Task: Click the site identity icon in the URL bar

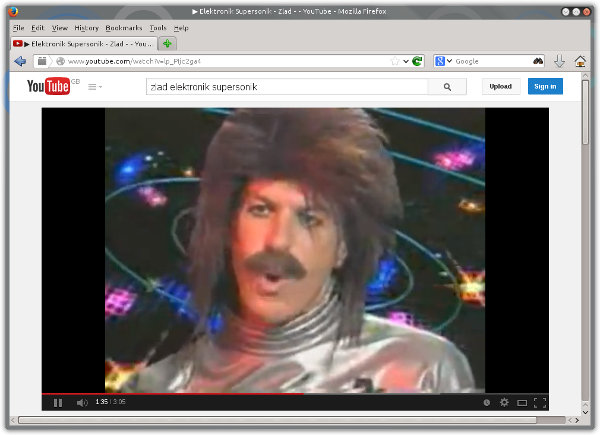Action: [60, 61]
